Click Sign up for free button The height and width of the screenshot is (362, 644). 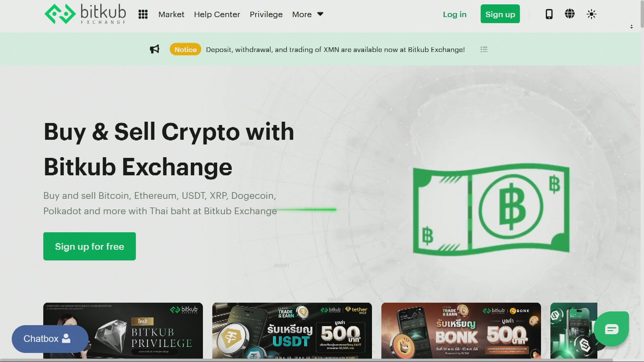90,246
